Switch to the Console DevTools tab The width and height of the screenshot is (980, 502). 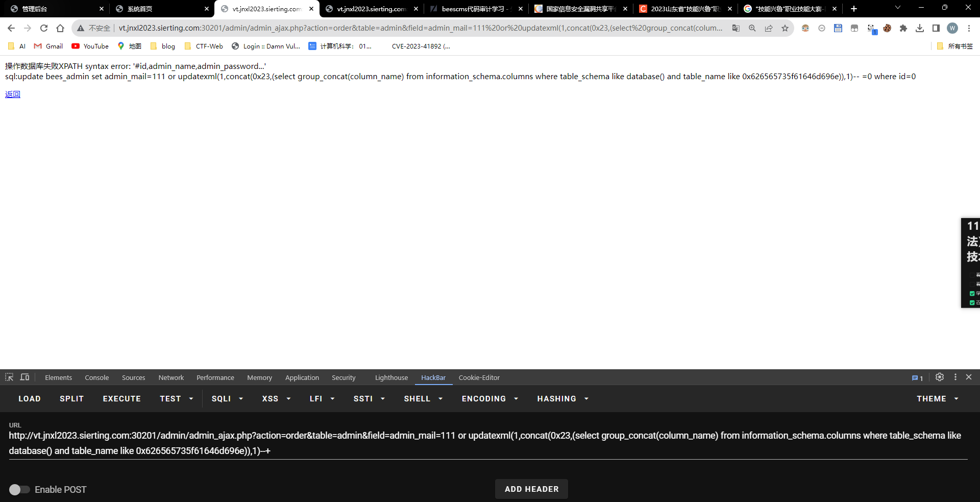tap(97, 378)
